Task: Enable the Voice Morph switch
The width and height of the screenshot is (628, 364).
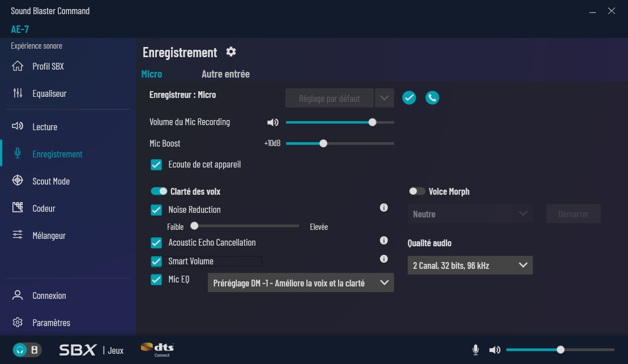Action: [x=417, y=191]
